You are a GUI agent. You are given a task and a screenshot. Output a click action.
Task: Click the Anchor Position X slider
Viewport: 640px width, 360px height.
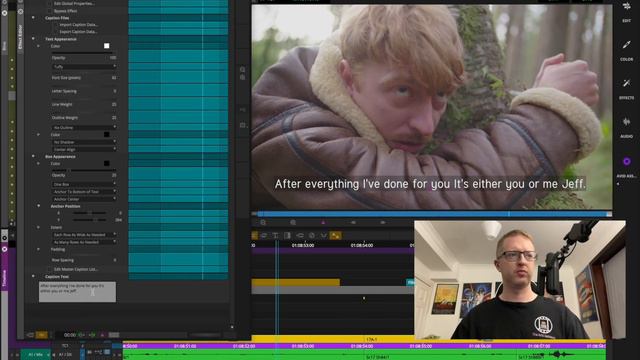point(90,213)
